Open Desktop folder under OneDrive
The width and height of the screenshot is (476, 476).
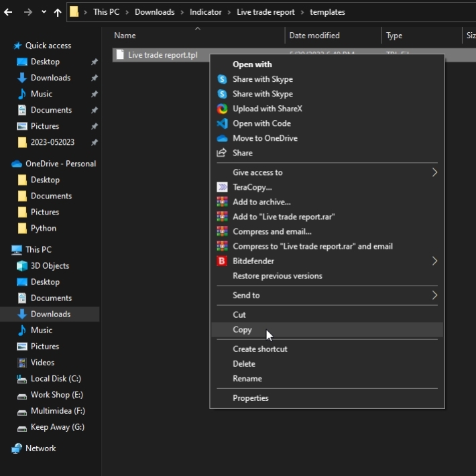point(45,180)
